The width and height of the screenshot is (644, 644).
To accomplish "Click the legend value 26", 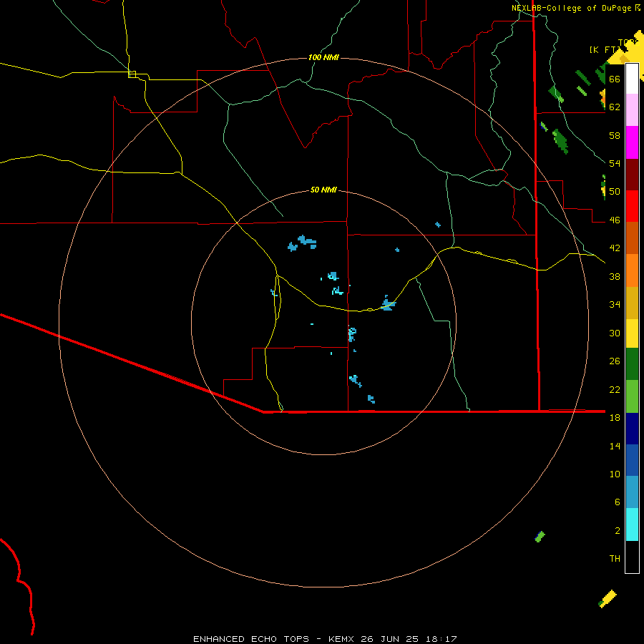I will 615,361.
